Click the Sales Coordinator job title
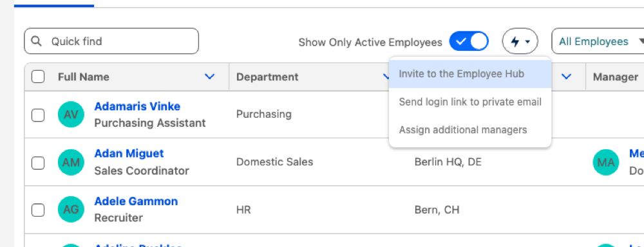Viewport: 644px width, 247px height. 142,170
